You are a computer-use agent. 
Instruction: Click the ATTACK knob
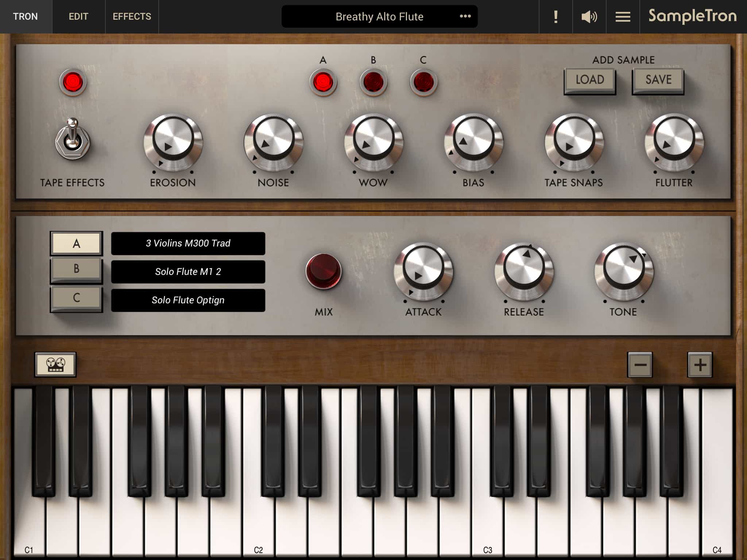coord(423,272)
